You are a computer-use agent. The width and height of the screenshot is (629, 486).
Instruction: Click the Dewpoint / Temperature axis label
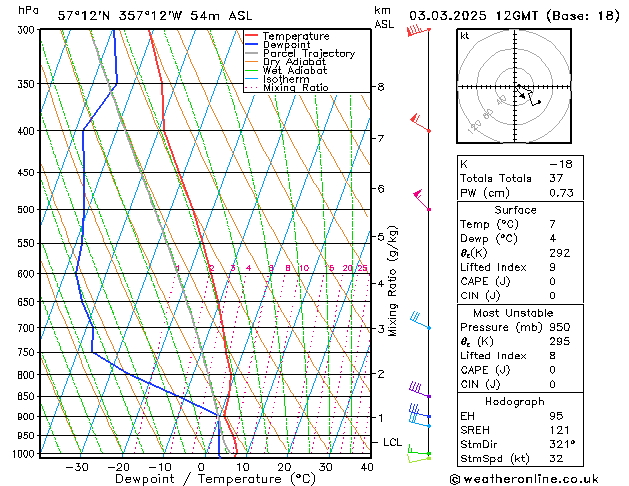click(x=203, y=479)
